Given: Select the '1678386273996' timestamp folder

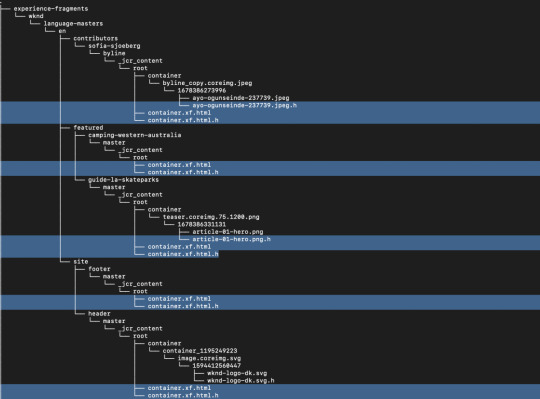Looking at the screenshot, I should (202, 91).
